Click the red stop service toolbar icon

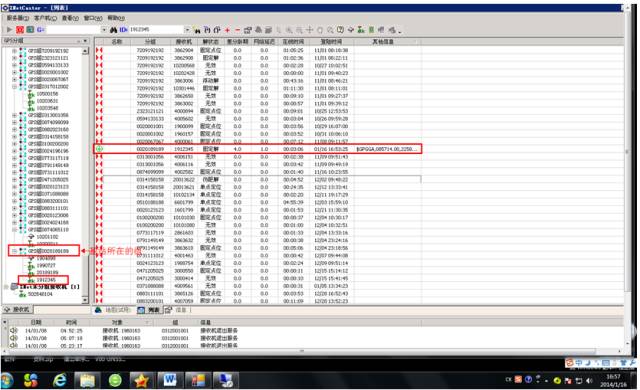[x=20, y=29]
